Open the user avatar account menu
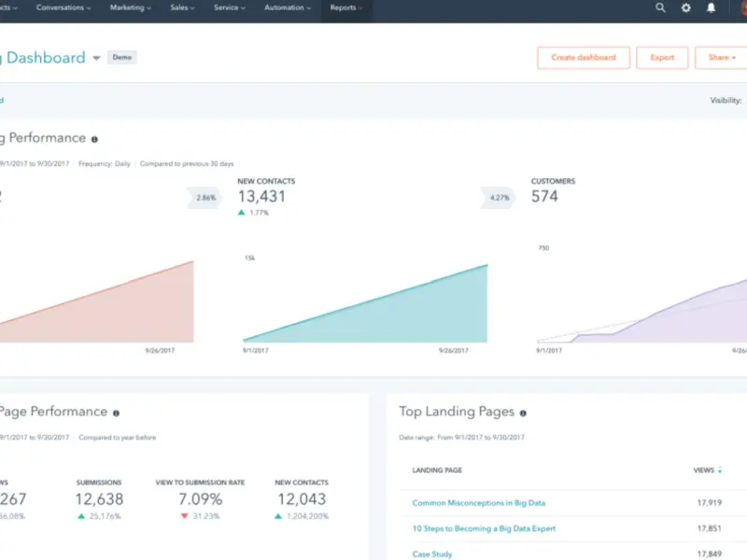 click(738, 7)
